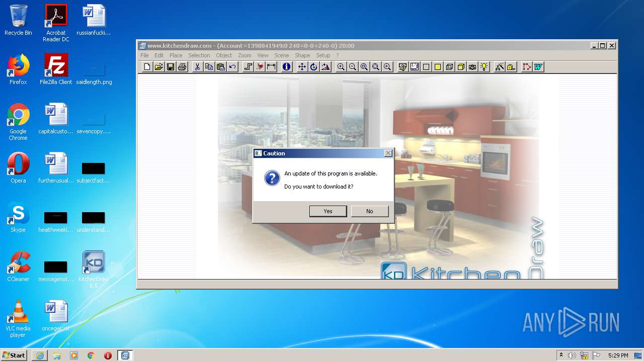Click the dimension measurement icon
The height and width of the screenshot is (362, 644).
pyautogui.click(x=271, y=67)
